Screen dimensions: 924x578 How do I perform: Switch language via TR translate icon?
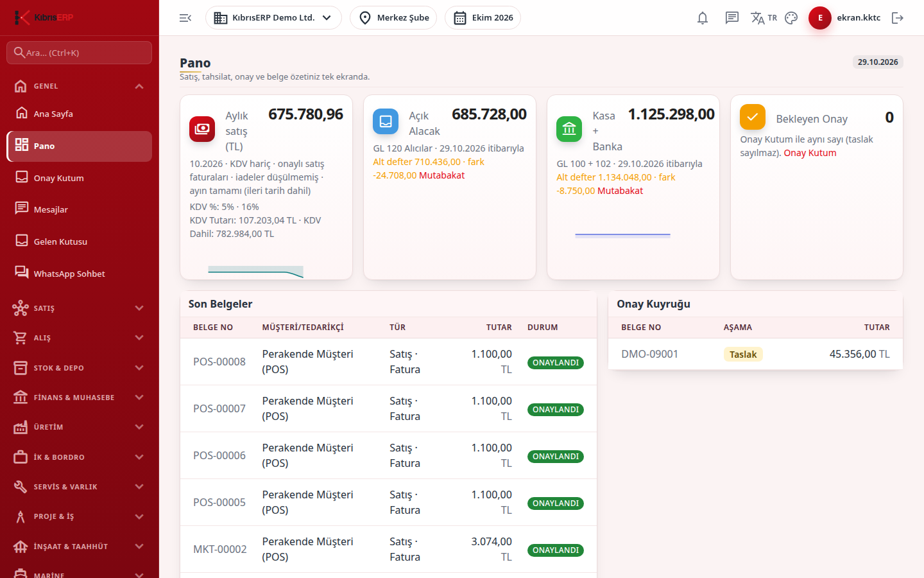coord(764,18)
